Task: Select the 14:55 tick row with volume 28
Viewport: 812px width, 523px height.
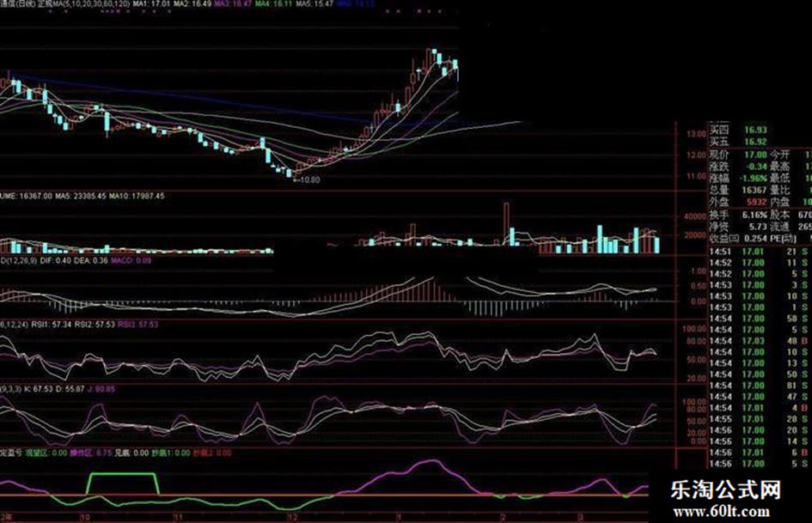Action: pyautogui.click(x=760, y=419)
